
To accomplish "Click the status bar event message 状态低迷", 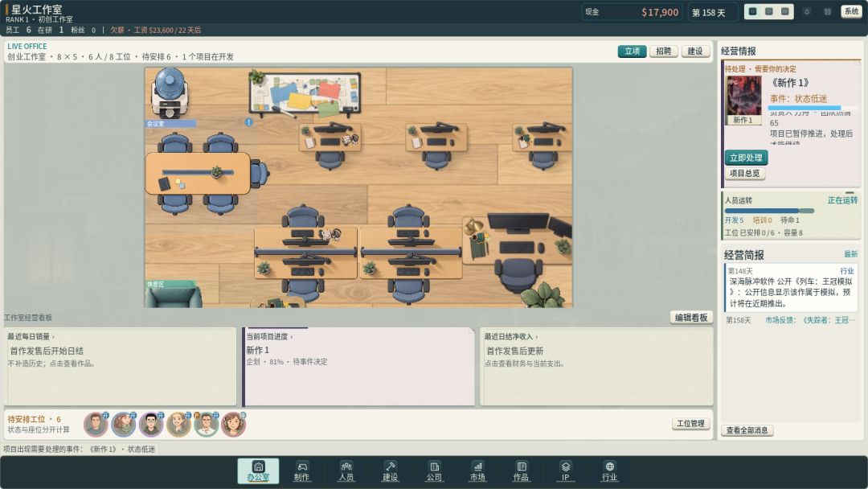I will [x=80, y=449].
